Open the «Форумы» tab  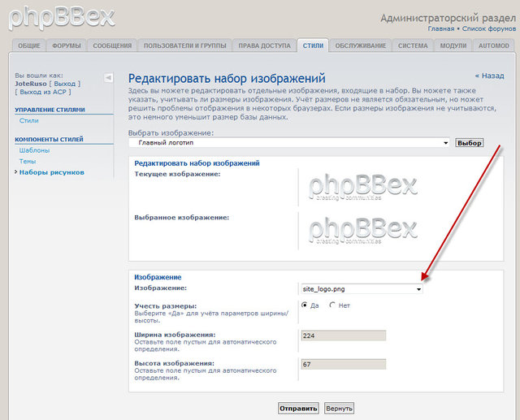[x=65, y=45]
